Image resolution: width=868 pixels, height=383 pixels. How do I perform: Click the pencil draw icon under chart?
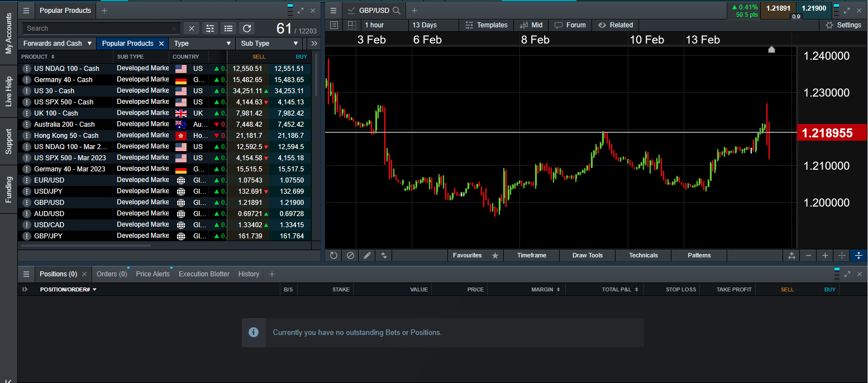[x=367, y=255]
